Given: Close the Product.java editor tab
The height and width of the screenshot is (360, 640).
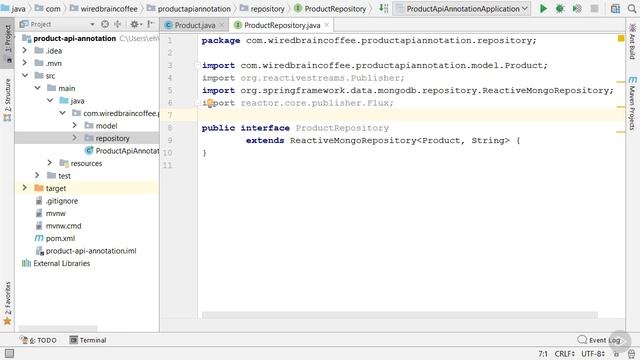Looking at the screenshot, I should pyautogui.click(x=222, y=25).
